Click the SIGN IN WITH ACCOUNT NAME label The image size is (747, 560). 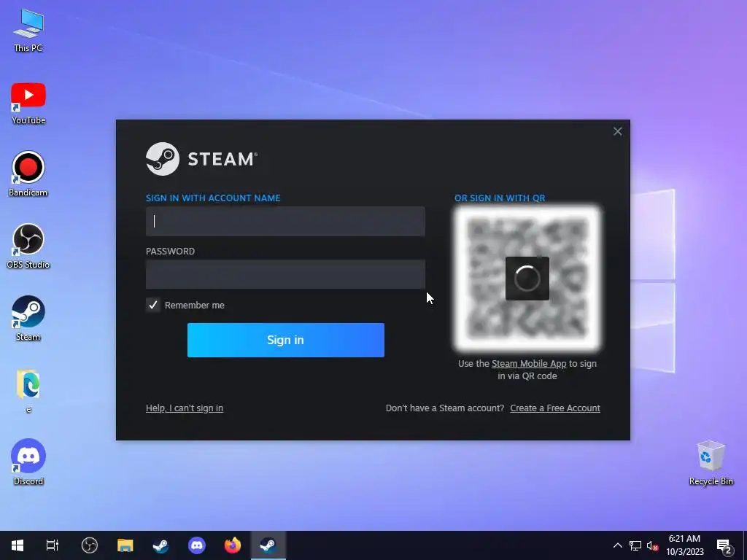[x=213, y=198]
